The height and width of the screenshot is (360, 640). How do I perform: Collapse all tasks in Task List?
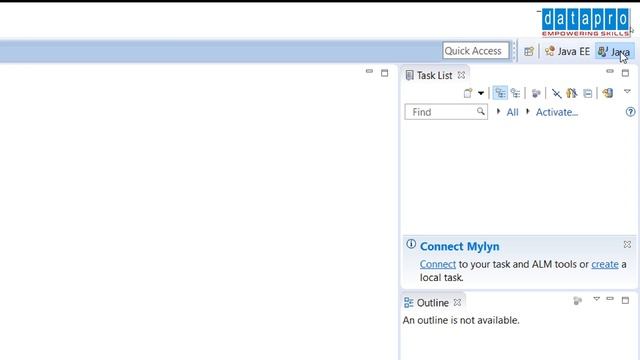point(587,93)
